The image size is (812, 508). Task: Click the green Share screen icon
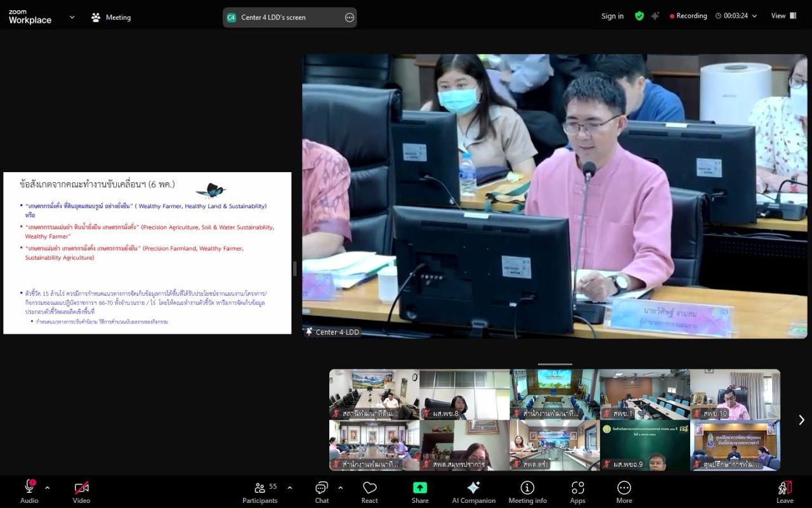(x=419, y=488)
